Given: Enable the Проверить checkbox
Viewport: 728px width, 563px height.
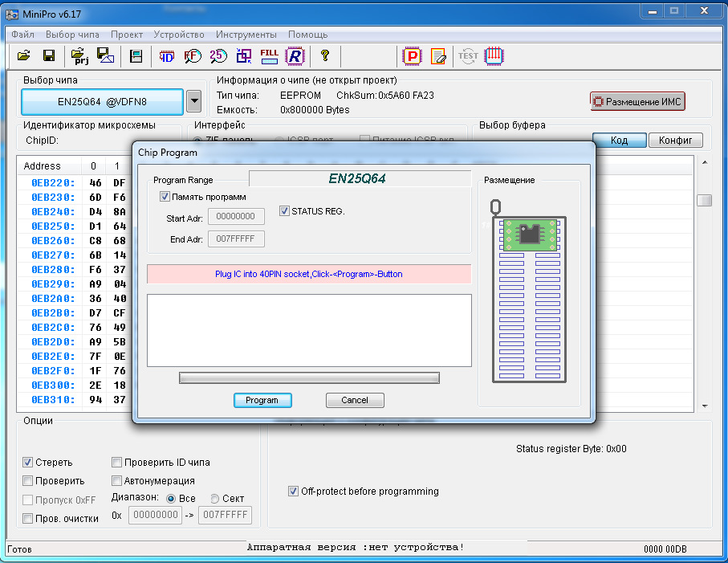Looking at the screenshot, I should coord(28,481).
